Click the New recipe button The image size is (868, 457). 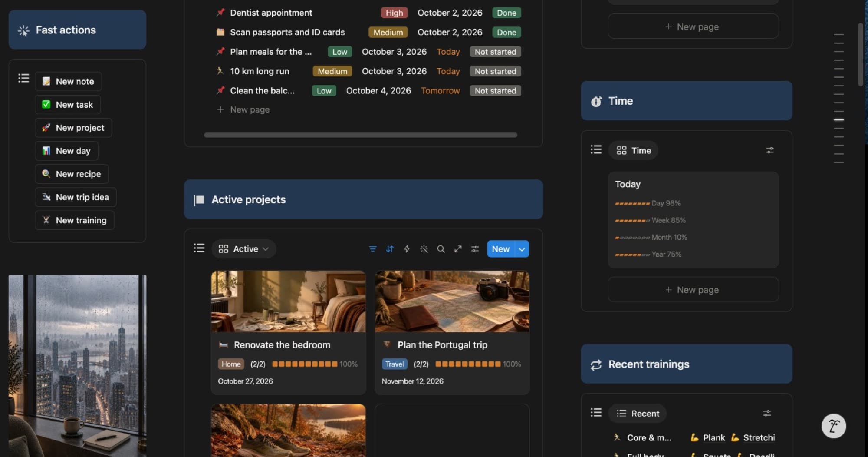72,174
